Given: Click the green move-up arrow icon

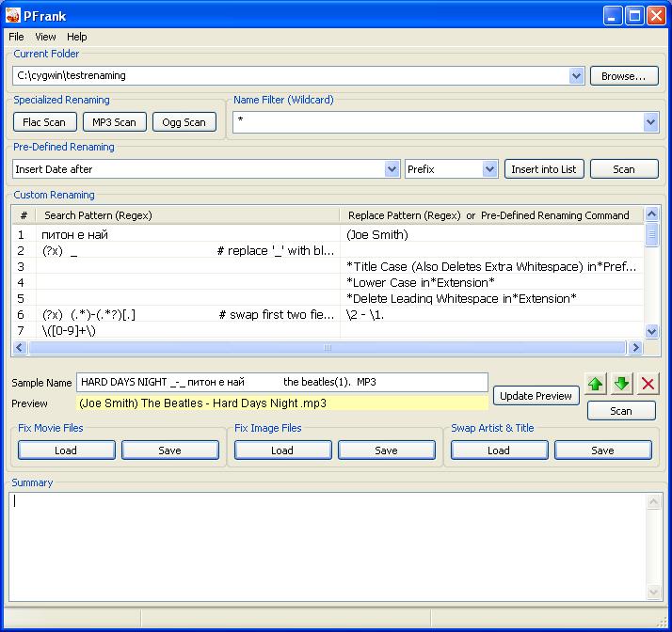Looking at the screenshot, I should point(595,384).
